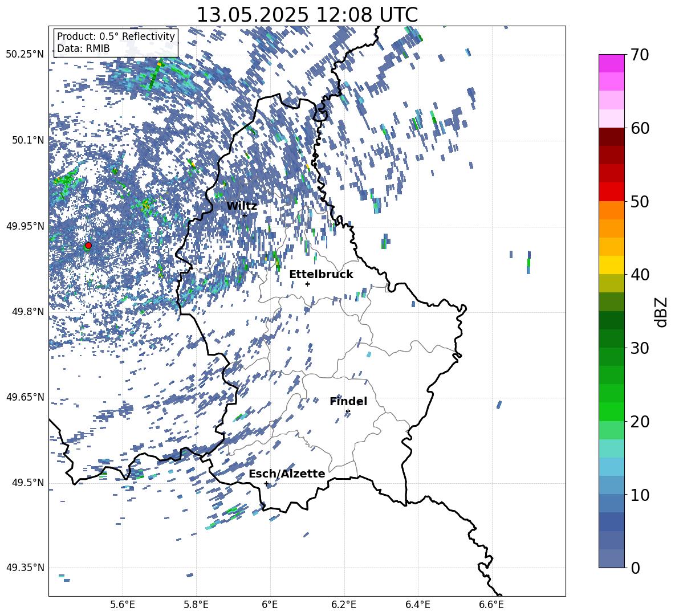Click the Esch/Alzette city label
The height and width of the screenshot is (616, 675).
(287, 474)
